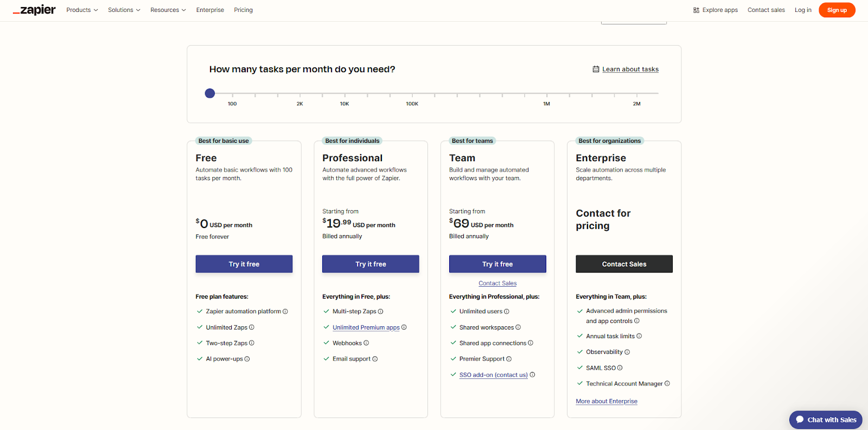Click the Explore apps grid icon
Viewport: 868px width, 430px height.
pyautogui.click(x=696, y=10)
